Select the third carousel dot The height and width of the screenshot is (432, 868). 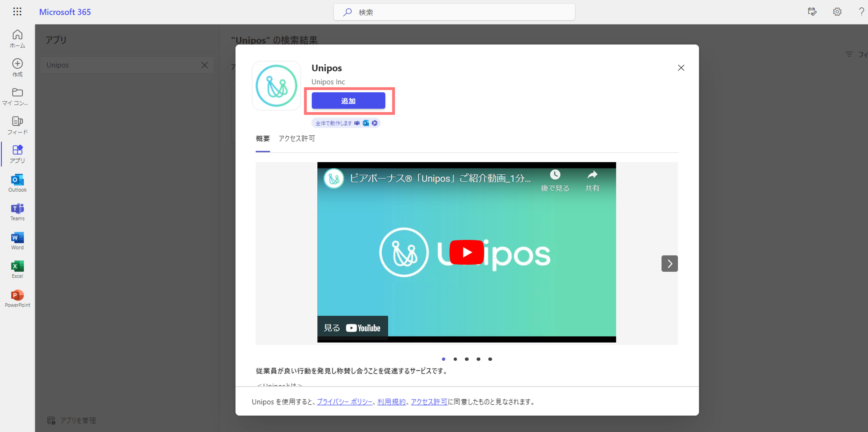pyautogui.click(x=467, y=359)
